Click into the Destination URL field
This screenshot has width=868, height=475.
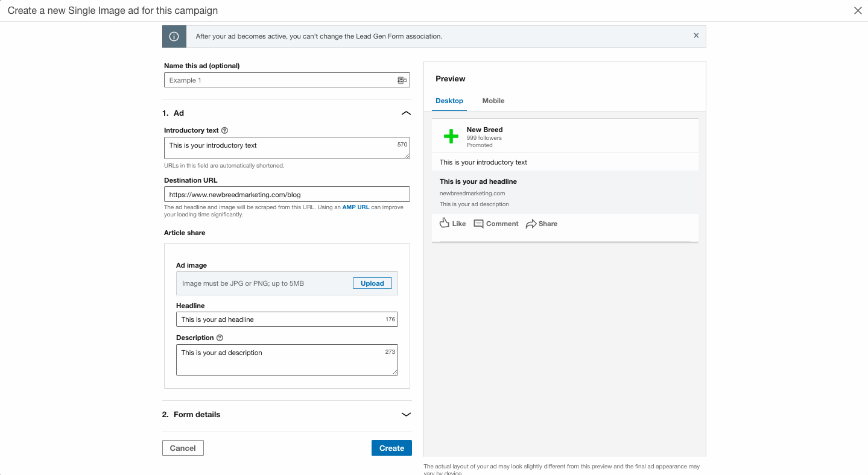point(287,195)
